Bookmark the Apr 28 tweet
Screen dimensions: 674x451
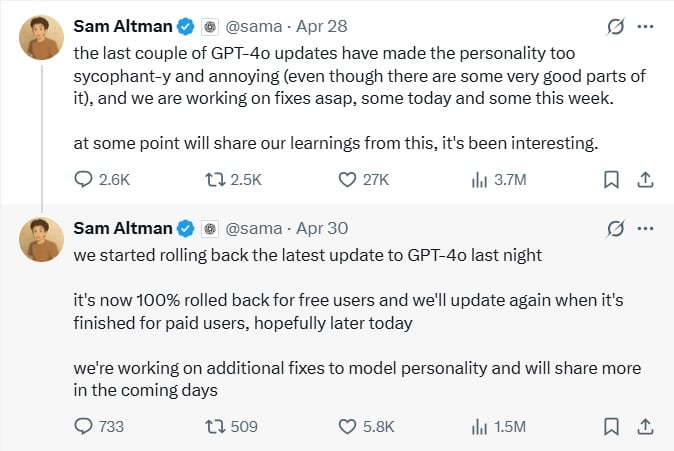click(611, 179)
